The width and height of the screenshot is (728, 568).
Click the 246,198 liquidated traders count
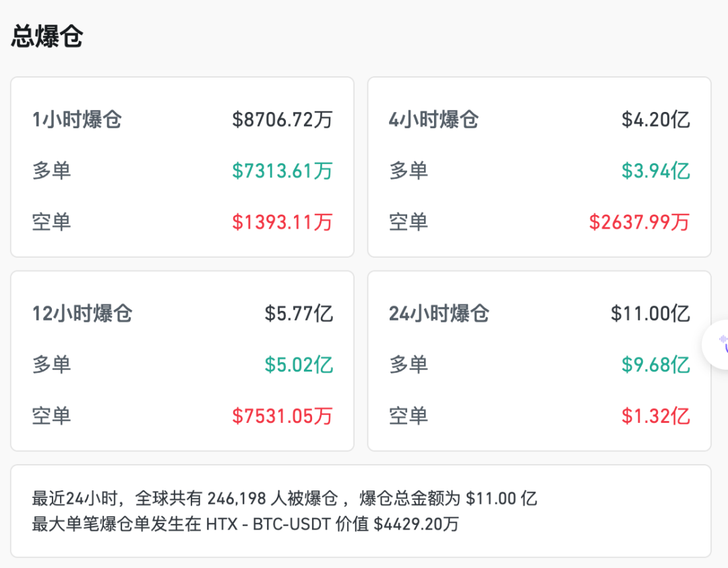pyautogui.click(x=236, y=499)
